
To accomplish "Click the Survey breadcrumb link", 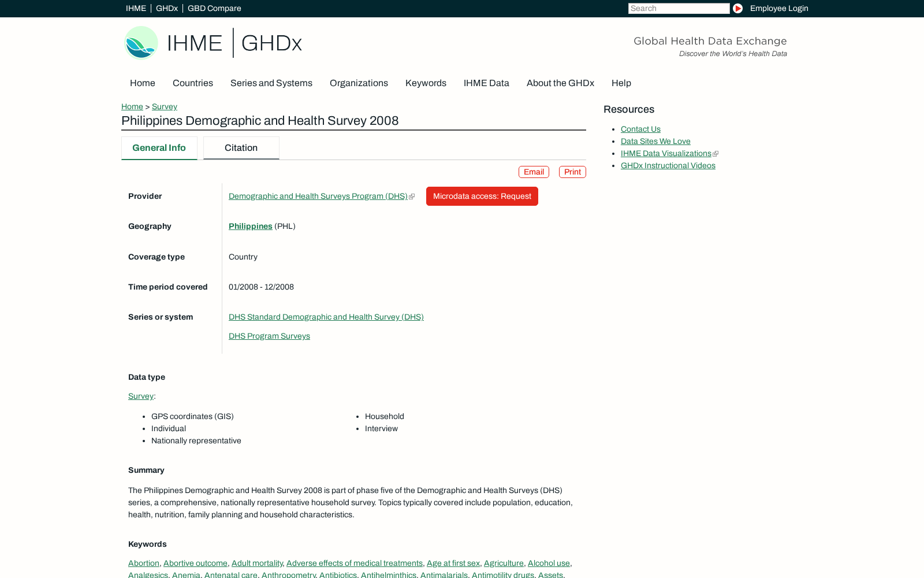I will tap(165, 106).
